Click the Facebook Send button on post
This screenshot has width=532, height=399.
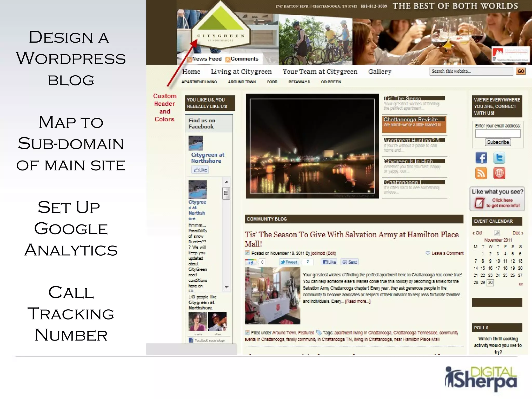pyautogui.click(x=350, y=262)
